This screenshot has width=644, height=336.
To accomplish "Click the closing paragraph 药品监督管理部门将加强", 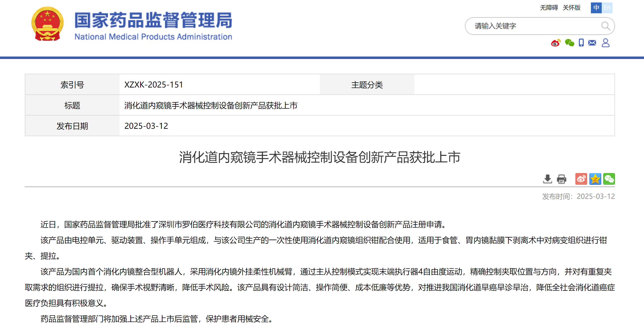I will [157, 319].
